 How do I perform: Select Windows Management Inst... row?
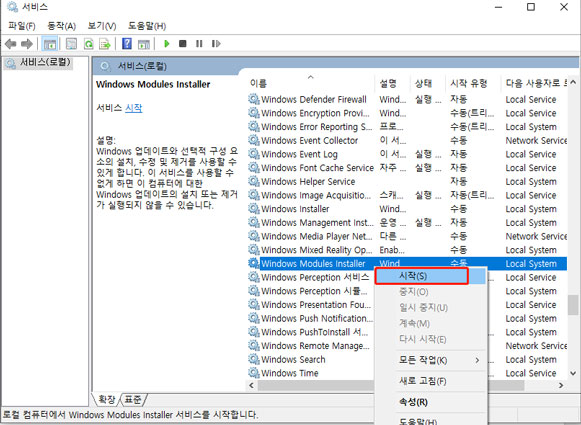click(x=407, y=222)
